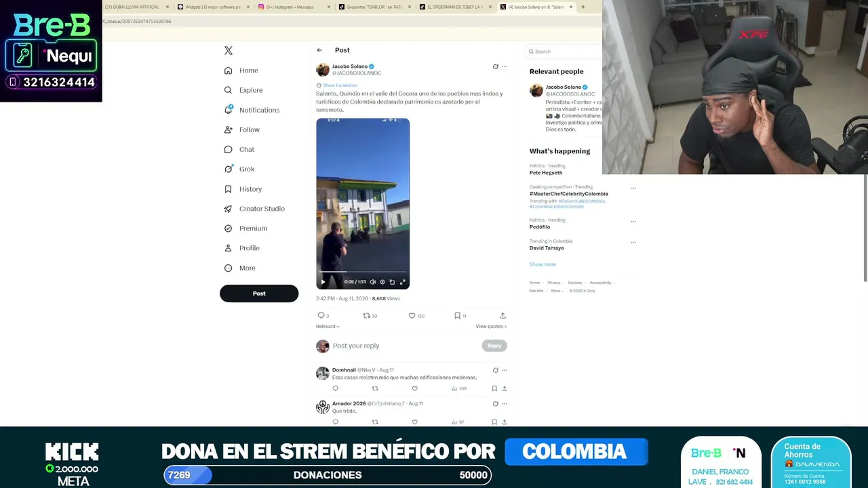Click Show translation link
Screen dimensions: 868x488
(x=340, y=85)
